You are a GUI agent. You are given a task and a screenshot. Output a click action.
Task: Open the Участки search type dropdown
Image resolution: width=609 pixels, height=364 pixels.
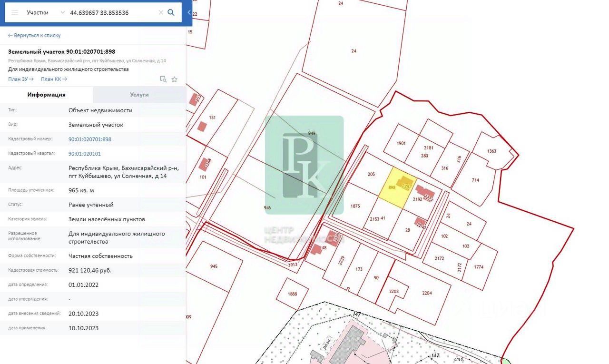coord(46,12)
